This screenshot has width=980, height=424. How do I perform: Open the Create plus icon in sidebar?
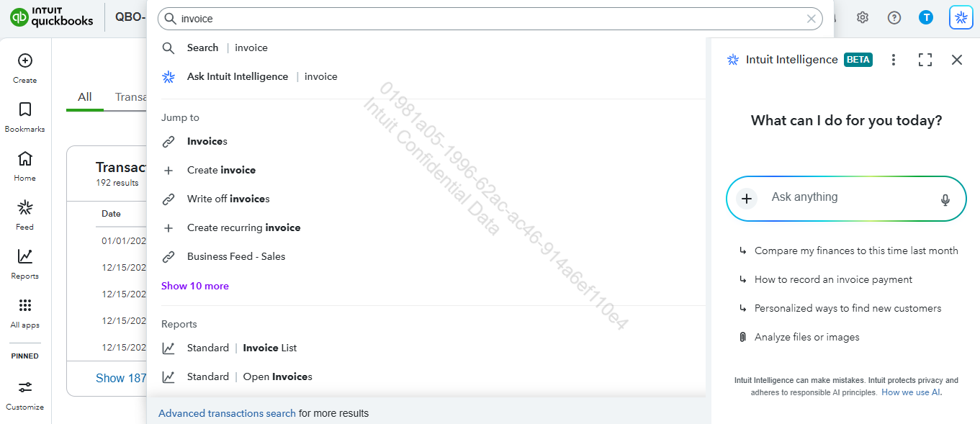point(24,61)
